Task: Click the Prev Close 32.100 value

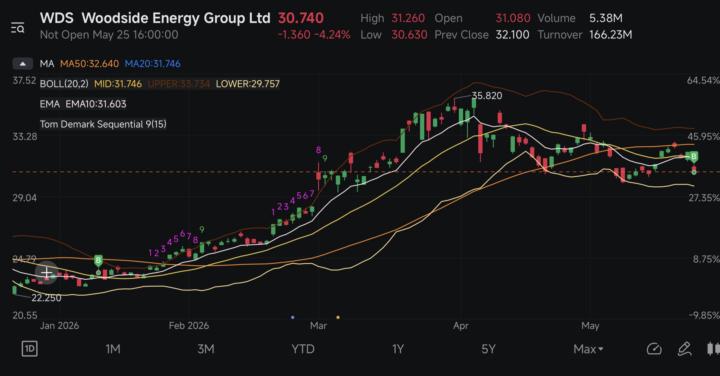Action: (x=512, y=35)
